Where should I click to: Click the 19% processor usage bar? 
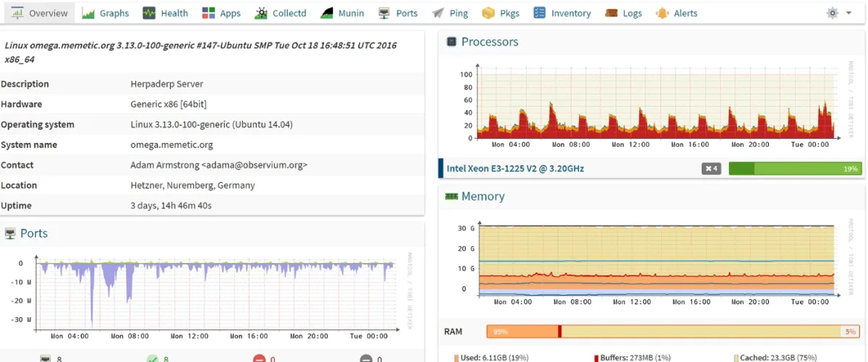(x=796, y=168)
